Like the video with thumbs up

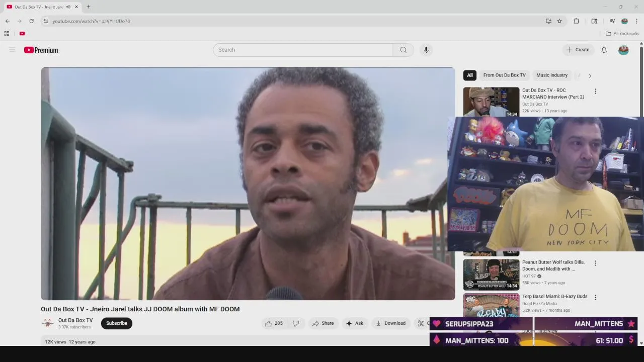pyautogui.click(x=274, y=323)
